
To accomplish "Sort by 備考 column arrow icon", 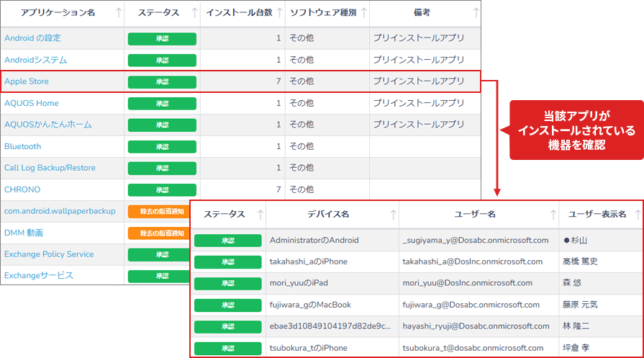I will [476, 13].
